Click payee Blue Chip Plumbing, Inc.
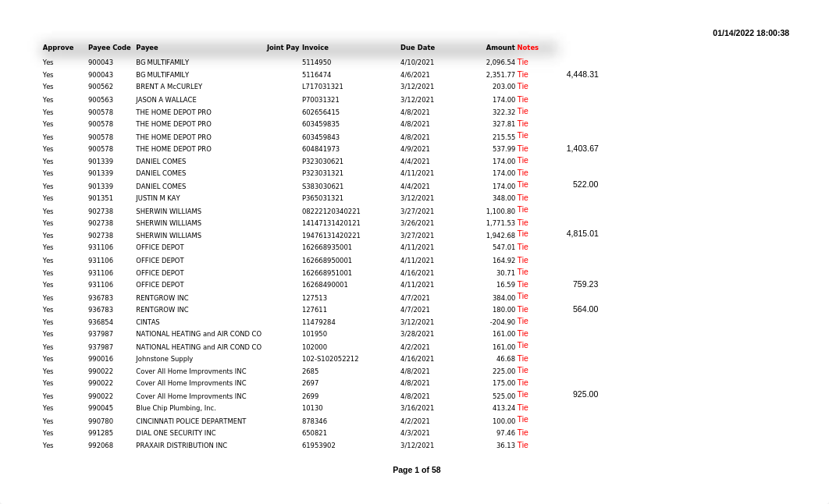 pos(176,408)
